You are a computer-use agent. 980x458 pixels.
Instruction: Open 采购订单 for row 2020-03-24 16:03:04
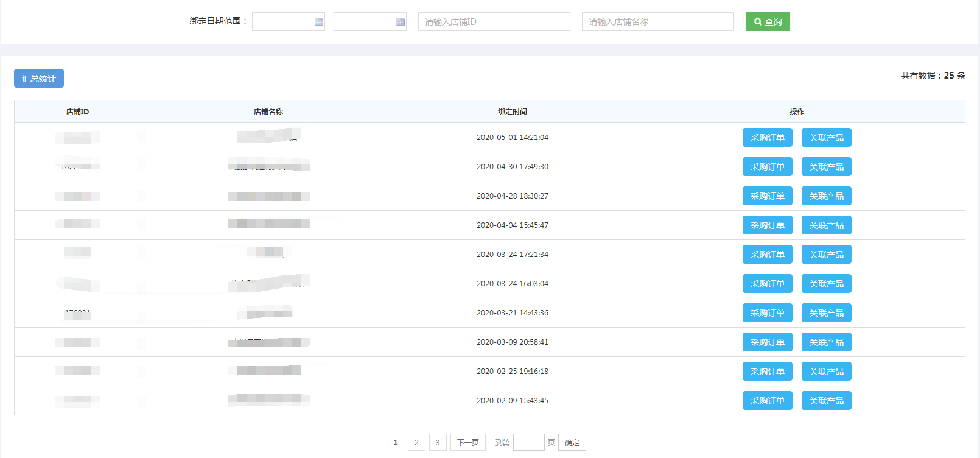pyautogui.click(x=768, y=284)
